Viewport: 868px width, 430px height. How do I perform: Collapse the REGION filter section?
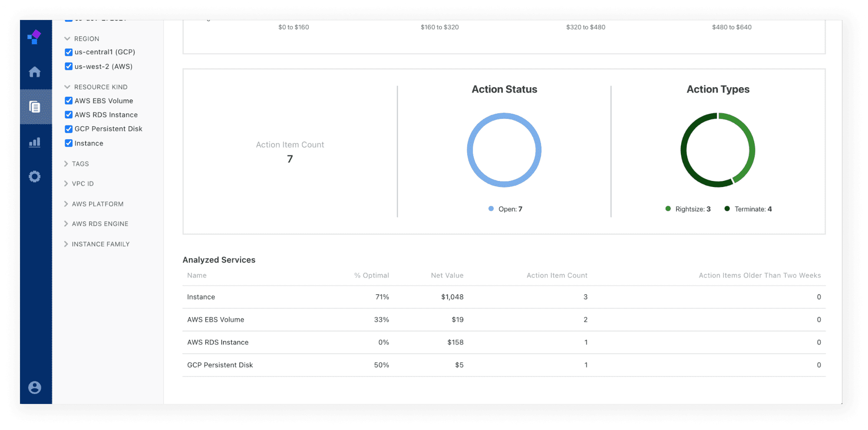point(67,39)
